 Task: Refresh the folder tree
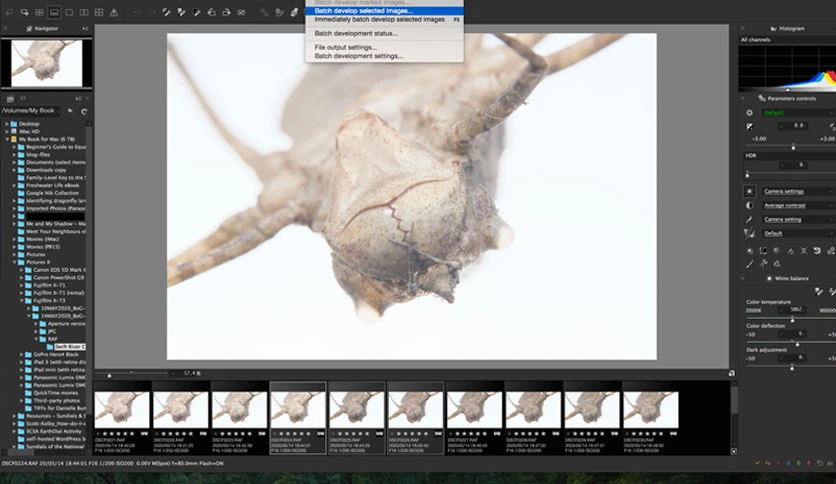(84, 111)
